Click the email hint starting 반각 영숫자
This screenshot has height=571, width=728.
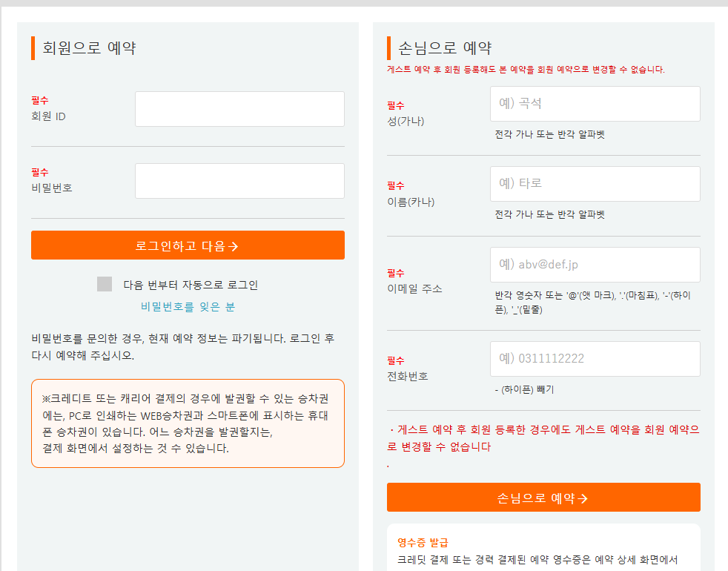592,302
